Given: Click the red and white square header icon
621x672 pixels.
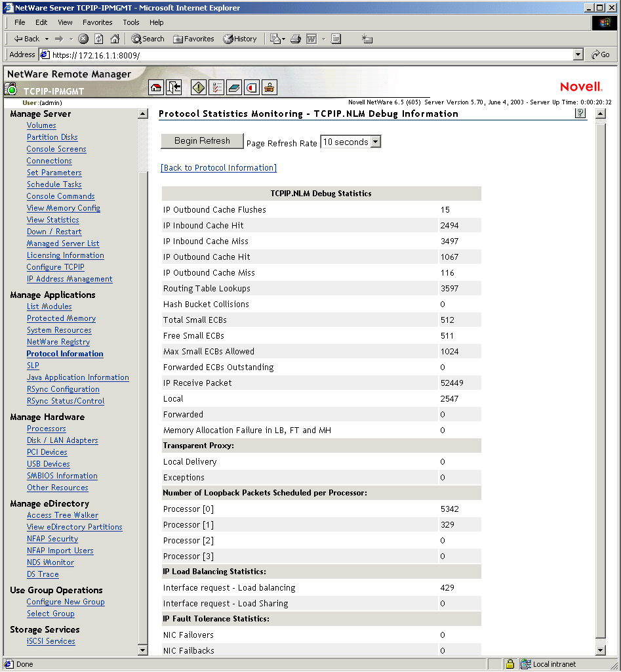Looking at the screenshot, I should pos(252,88).
